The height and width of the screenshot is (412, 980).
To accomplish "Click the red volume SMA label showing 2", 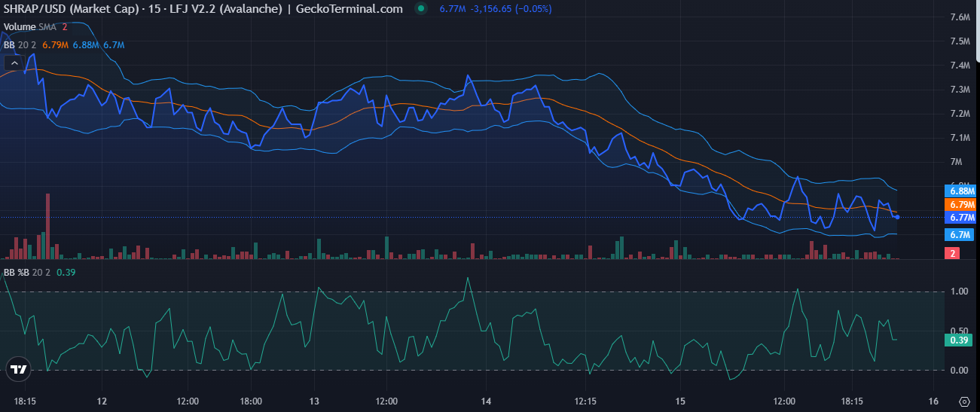I will 952,253.
